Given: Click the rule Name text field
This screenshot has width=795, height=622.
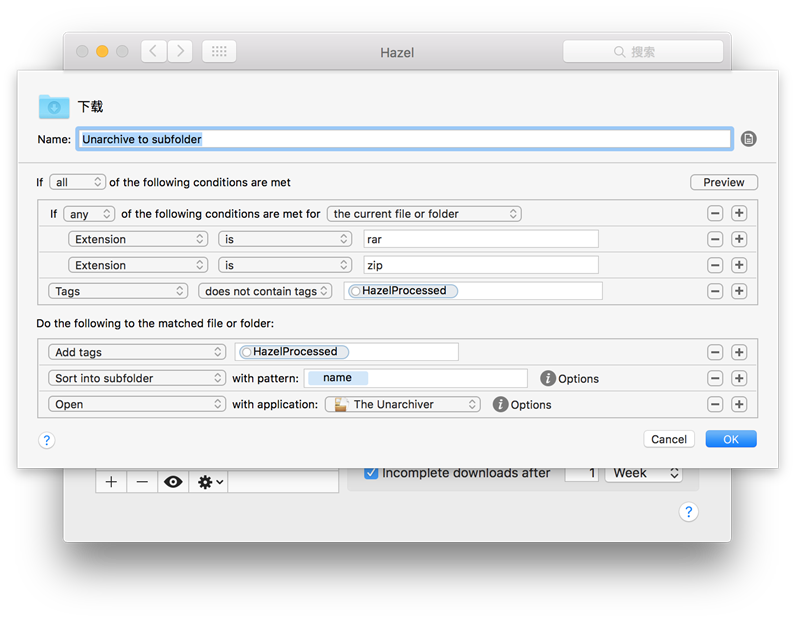Looking at the screenshot, I should (x=404, y=139).
